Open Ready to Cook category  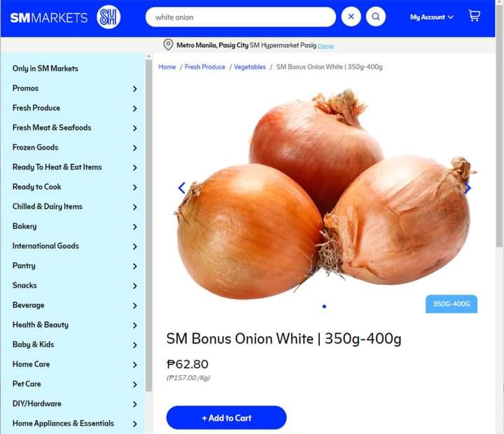(36, 187)
